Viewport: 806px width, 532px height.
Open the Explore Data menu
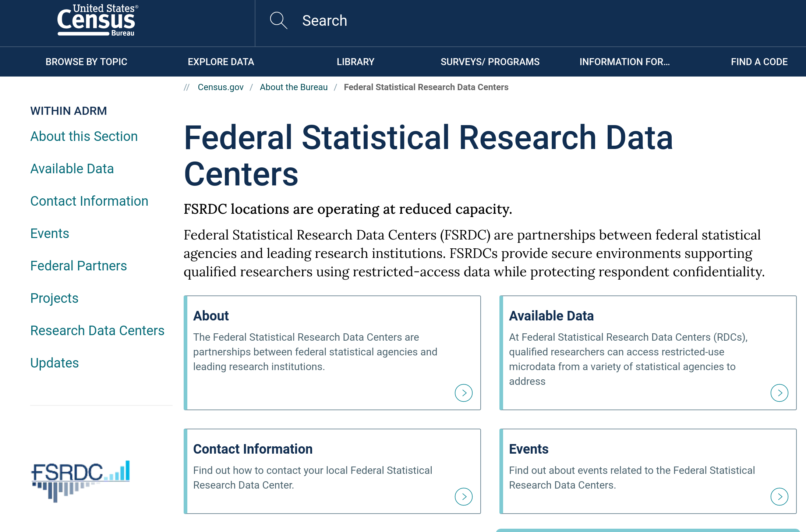click(221, 62)
